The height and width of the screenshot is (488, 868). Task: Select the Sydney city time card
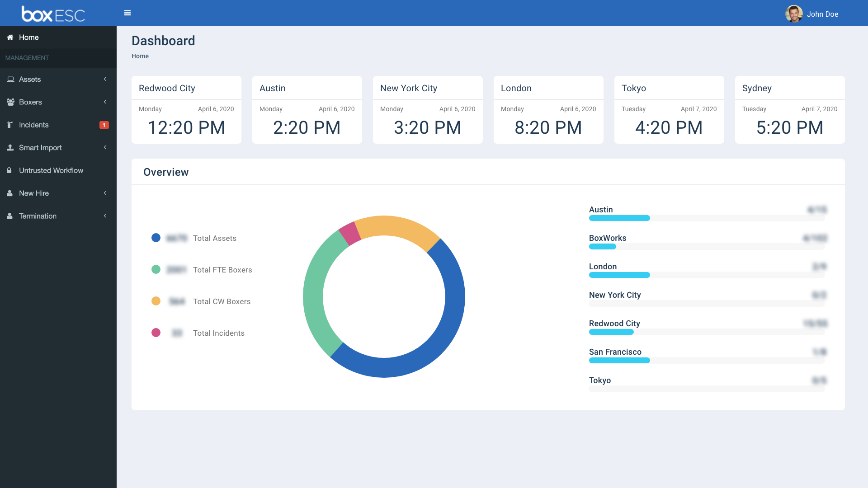pos(790,110)
